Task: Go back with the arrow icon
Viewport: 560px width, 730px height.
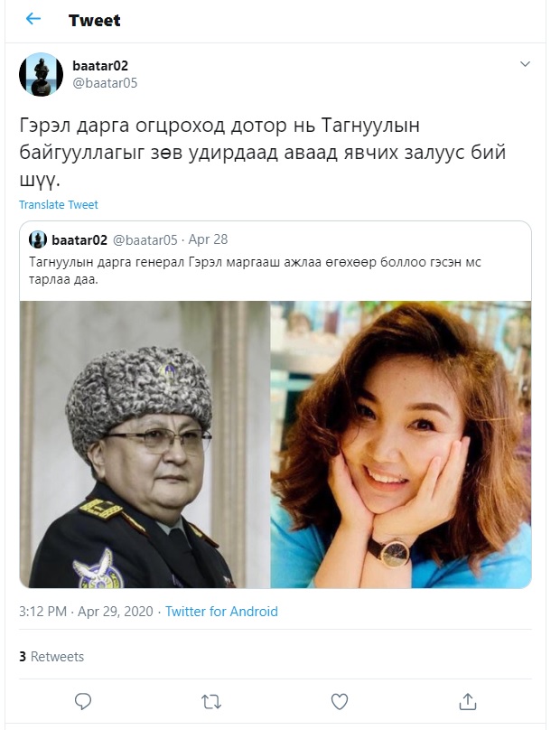Action: pyautogui.click(x=33, y=19)
